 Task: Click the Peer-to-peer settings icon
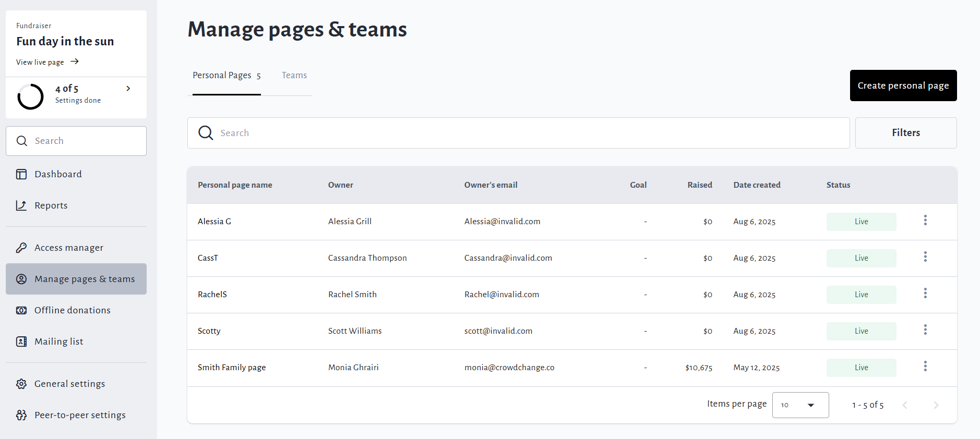pos(21,415)
